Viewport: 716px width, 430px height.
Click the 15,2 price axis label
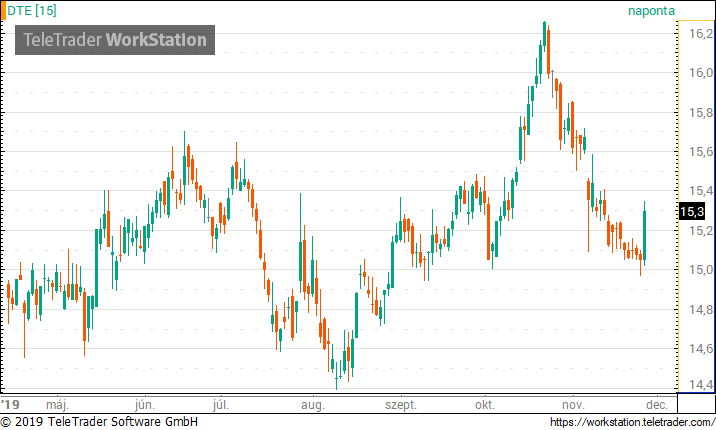coord(700,231)
